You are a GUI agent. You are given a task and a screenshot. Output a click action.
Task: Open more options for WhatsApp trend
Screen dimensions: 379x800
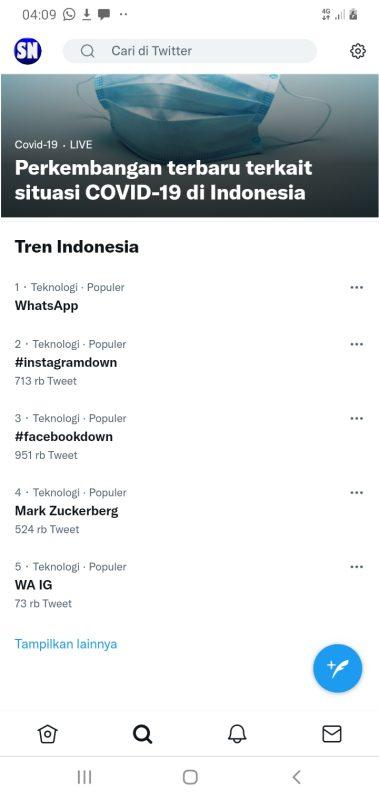pyautogui.click(x=357, y=287)
